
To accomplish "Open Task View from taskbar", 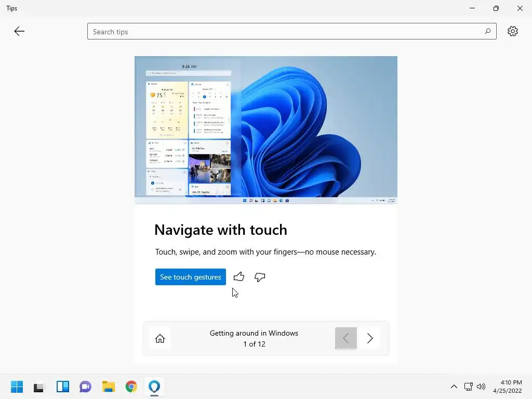I will point(39,387).
